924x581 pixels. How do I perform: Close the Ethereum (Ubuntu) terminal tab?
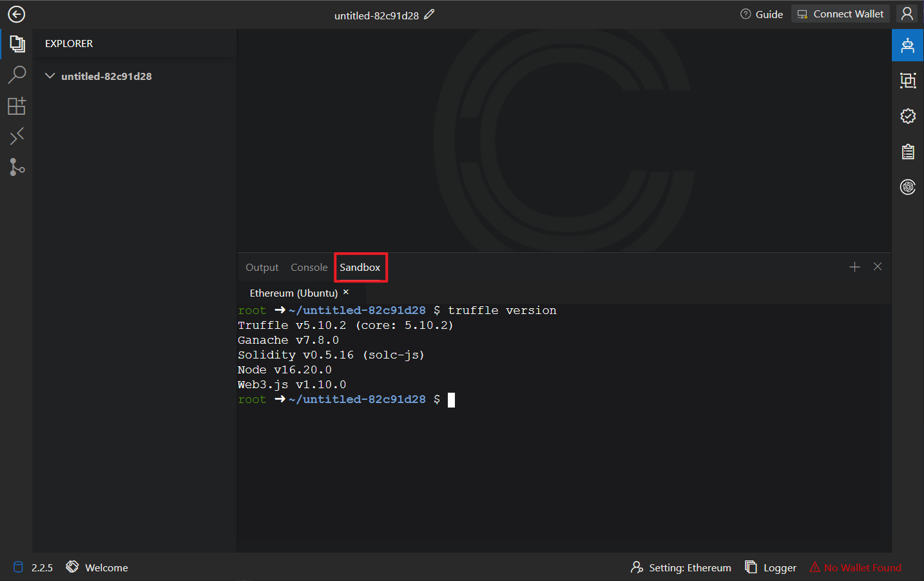click(346, 292)
